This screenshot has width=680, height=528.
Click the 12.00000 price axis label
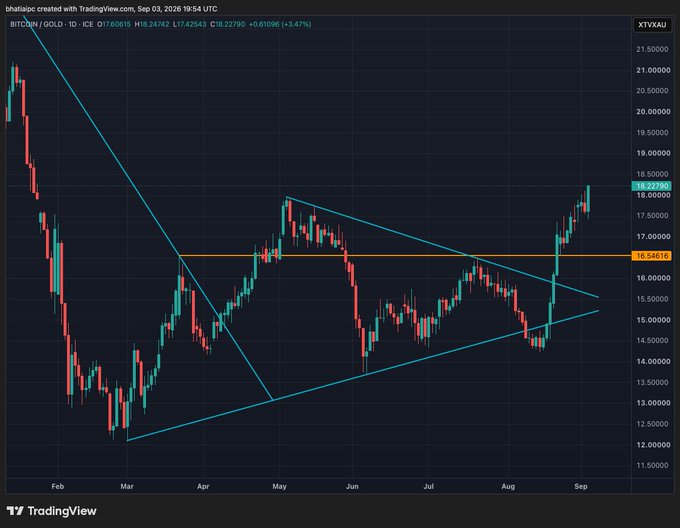click(x=652, y=445)
